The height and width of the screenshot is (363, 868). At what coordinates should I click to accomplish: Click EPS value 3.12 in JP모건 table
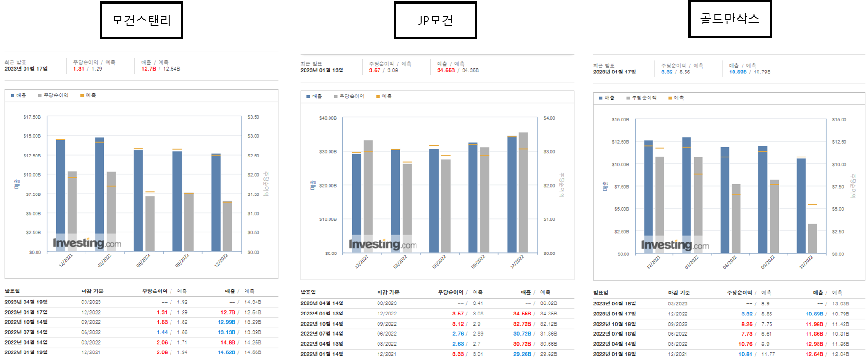tap(458, 324)
